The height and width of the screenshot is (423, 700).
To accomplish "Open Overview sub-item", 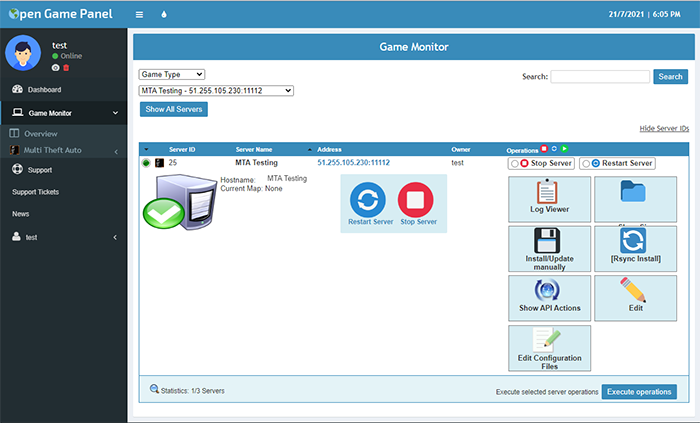I will (41, 133).
